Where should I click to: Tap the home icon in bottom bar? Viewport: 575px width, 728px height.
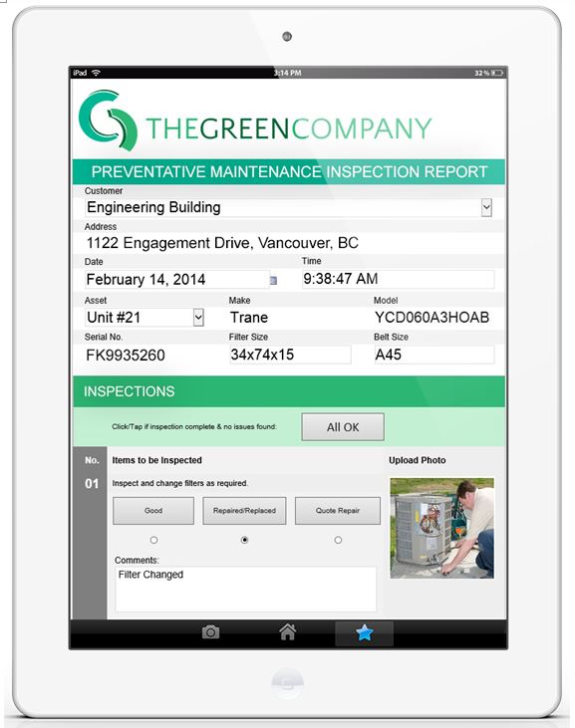[x=287, y=631]
